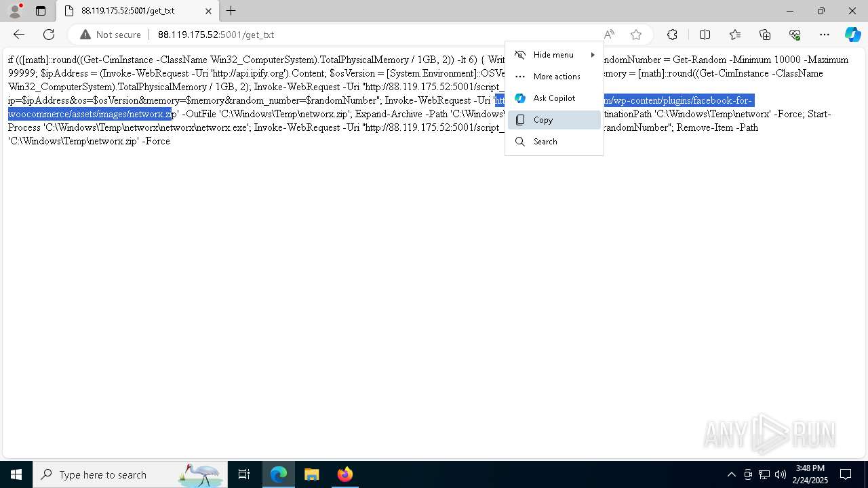This screenshot has height=488, width=868.
Task: Open the Copilot sidebar icon
Action: tap(852, 35)
